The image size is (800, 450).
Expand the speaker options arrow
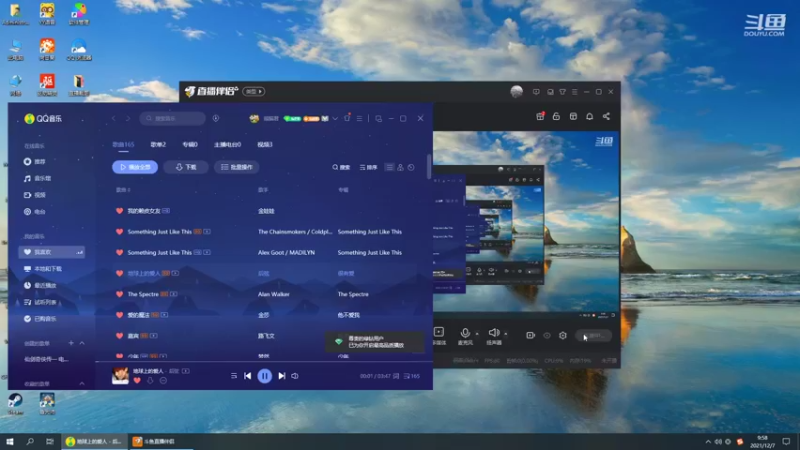[506, 334]
